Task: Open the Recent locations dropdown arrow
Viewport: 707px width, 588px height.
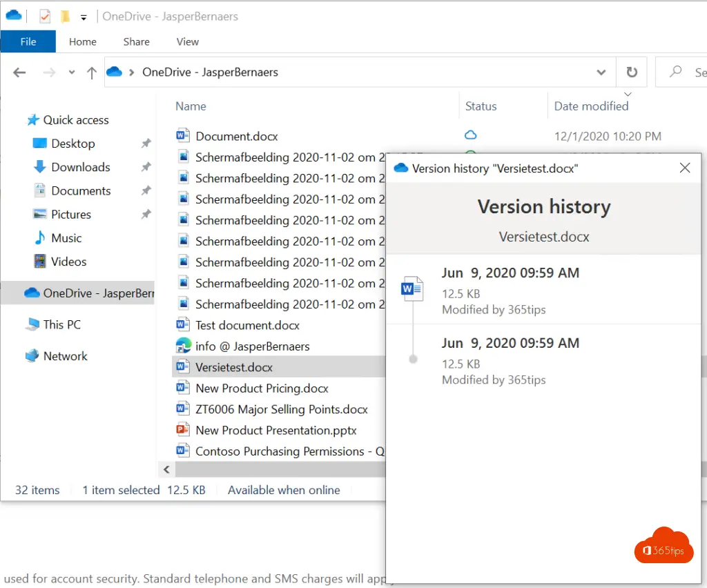Action: tap(72, 72)
